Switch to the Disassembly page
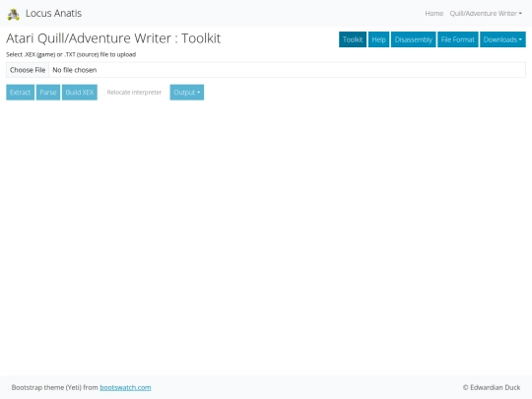The image size is (532, 399). tap(413, 39)
